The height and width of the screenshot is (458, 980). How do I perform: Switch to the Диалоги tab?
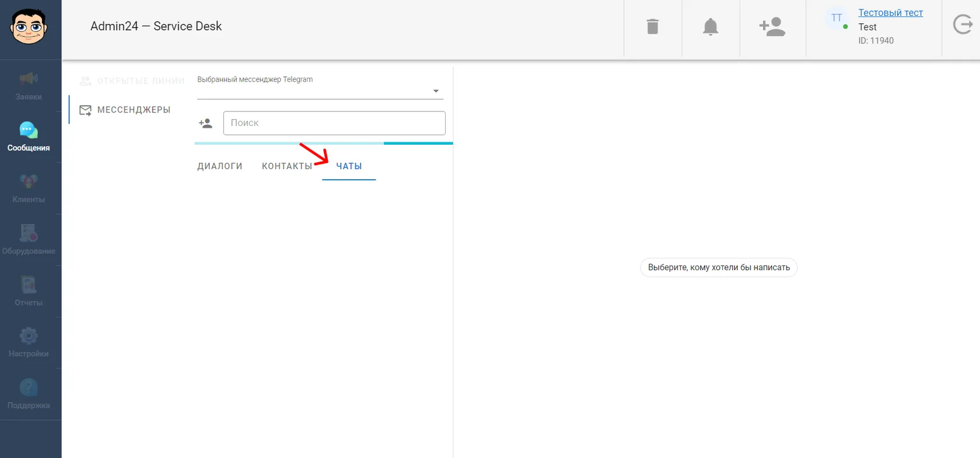click(x=220, y=166)
